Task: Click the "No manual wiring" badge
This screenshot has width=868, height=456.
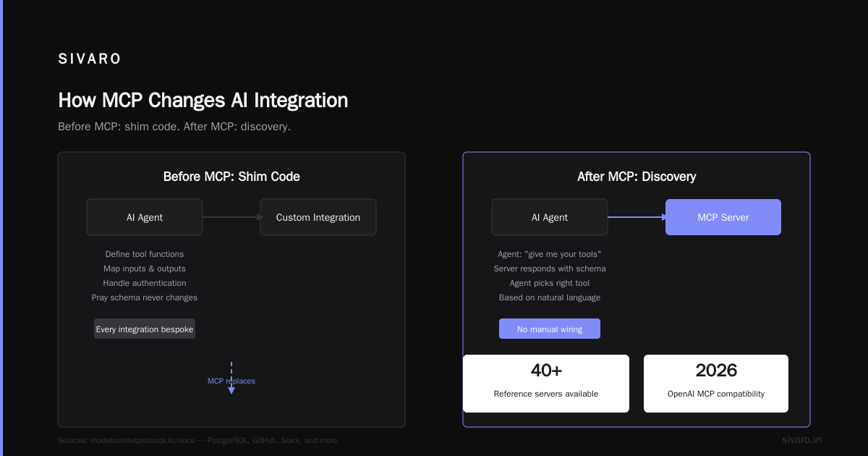Action: 550,329
